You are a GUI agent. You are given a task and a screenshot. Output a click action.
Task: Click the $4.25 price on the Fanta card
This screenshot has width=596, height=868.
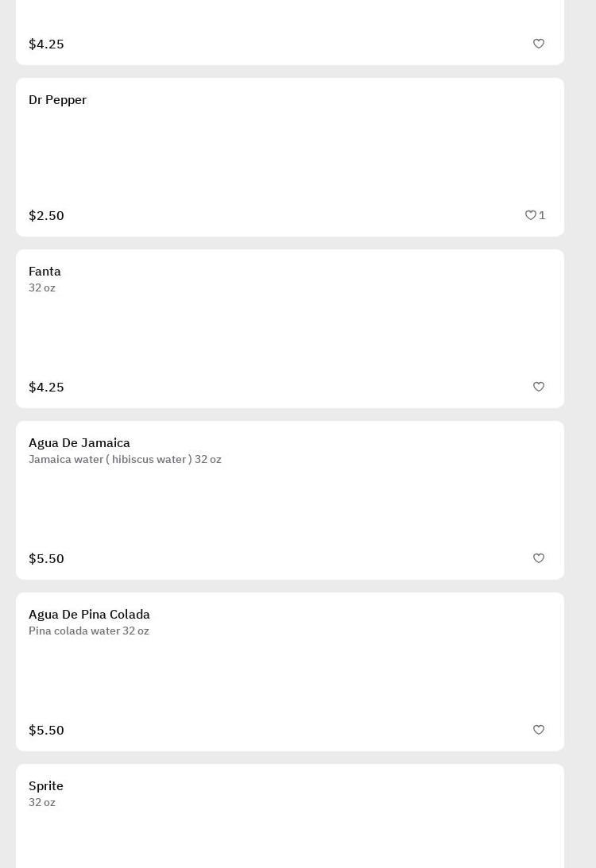(46, 388)
